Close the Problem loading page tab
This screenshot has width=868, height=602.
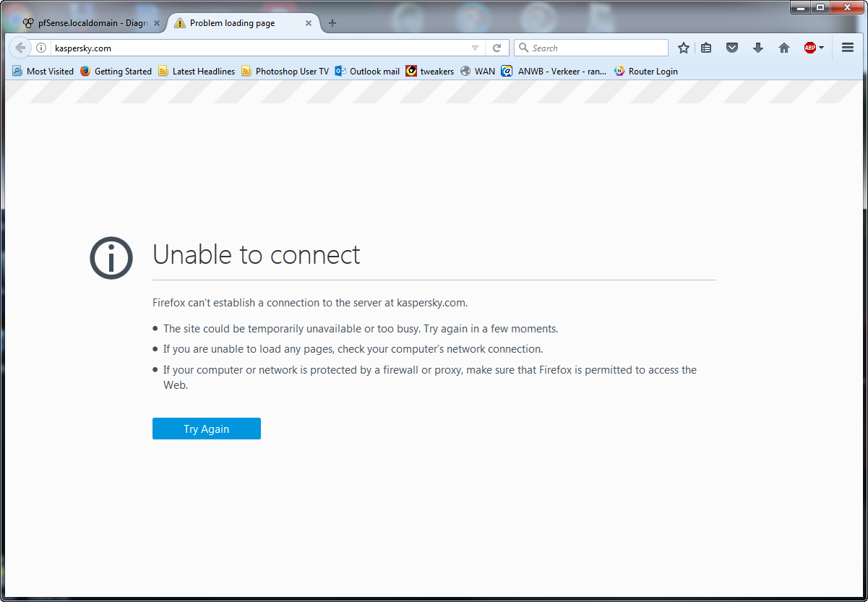click(309, 23)
